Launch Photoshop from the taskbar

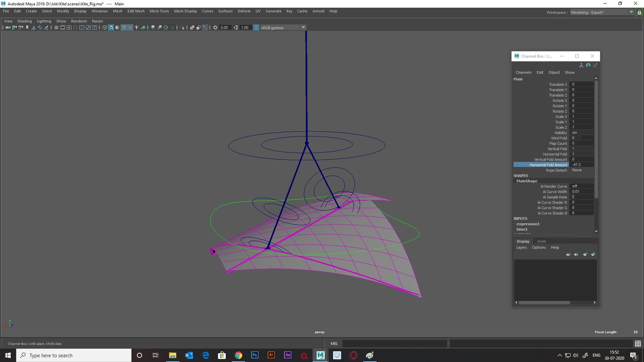[x=255, y=355]
